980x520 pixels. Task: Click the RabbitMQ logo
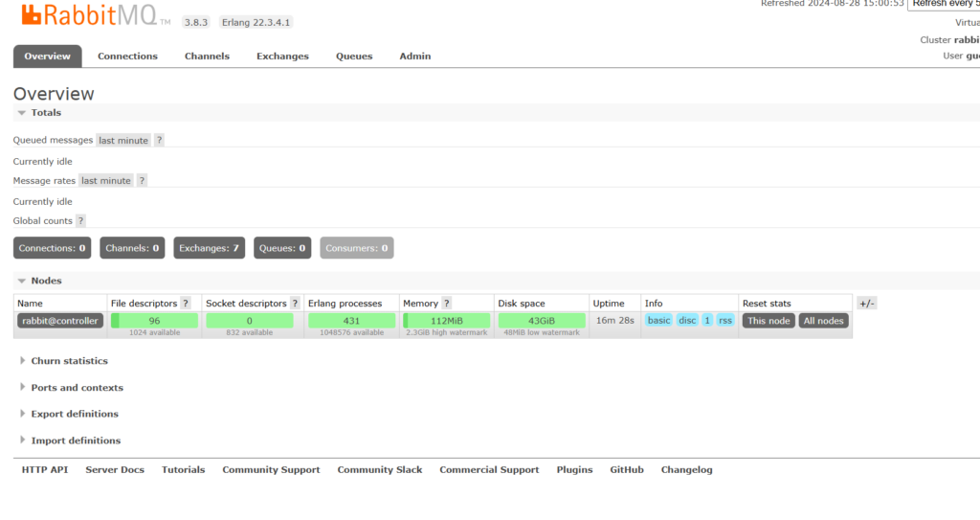(95, 15)
